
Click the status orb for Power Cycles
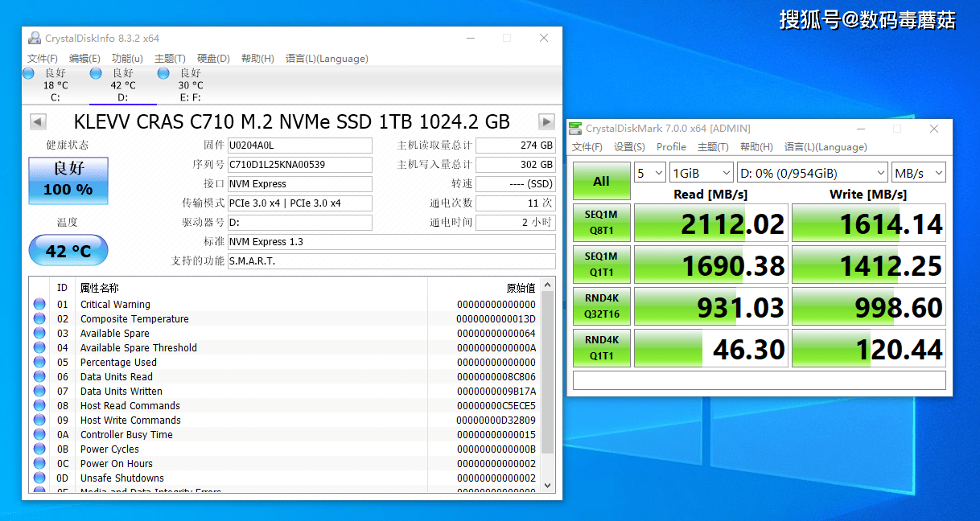[39, 449]
